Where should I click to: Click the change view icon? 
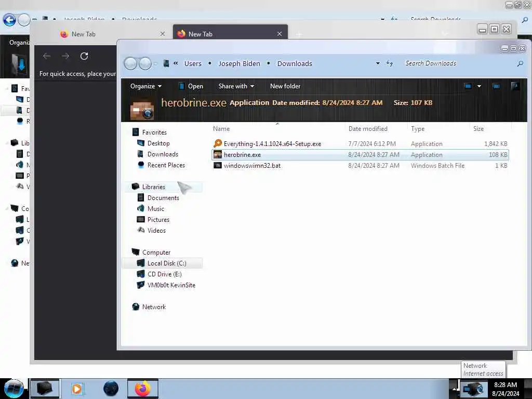(468, 86)
